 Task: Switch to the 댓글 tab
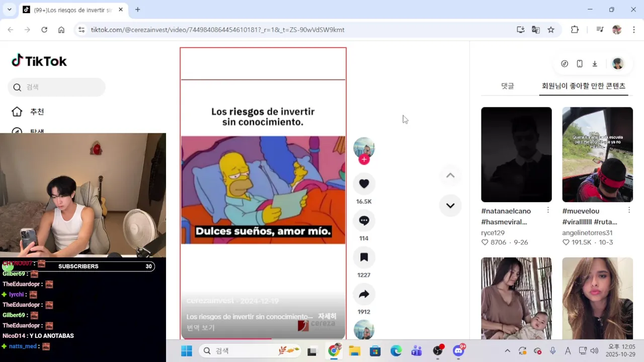(508, 86)
